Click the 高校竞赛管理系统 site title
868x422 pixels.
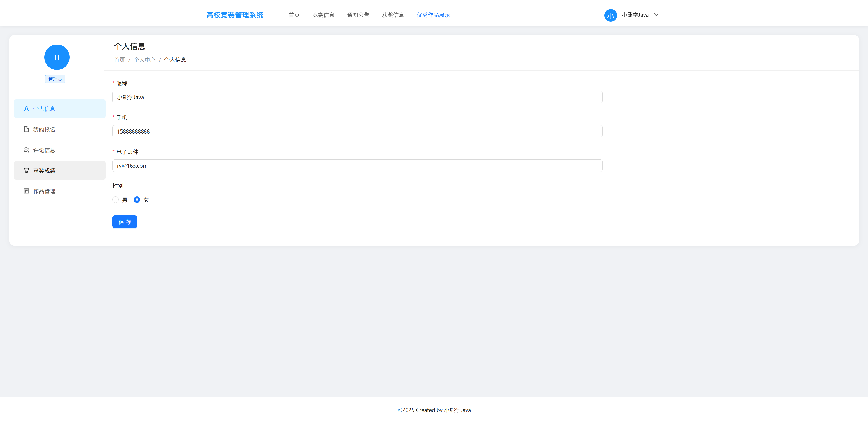[235, 15]
